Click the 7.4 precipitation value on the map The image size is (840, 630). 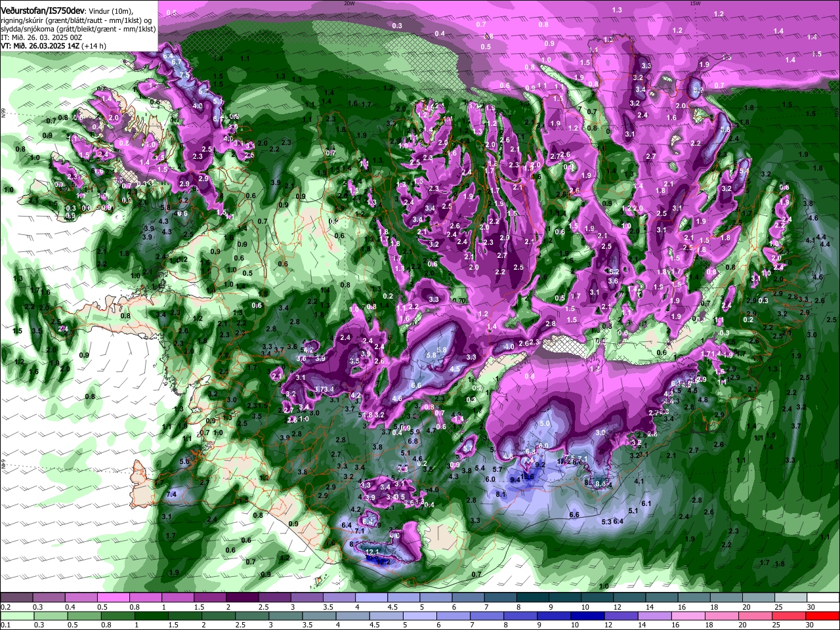click(x=172, y=493)
